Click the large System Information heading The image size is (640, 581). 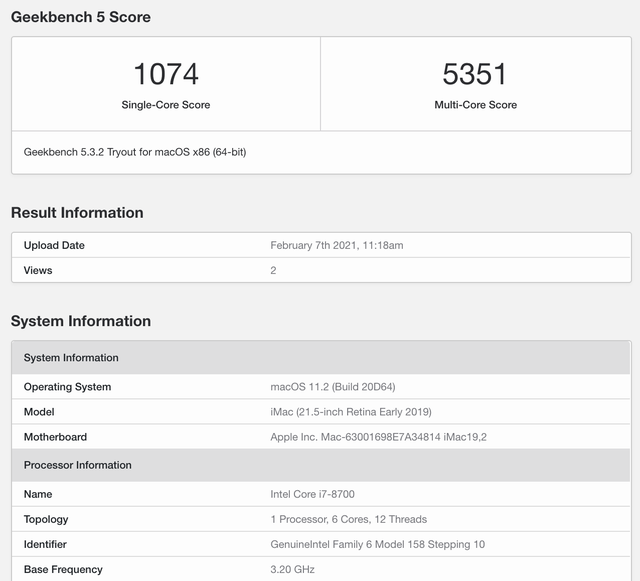tap(81, 321)
